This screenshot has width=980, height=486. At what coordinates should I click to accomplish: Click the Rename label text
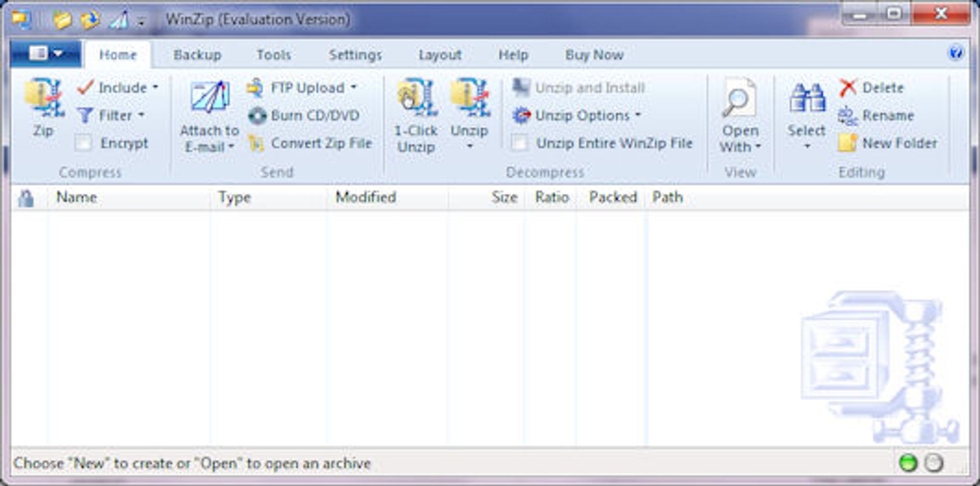[888, 116]
